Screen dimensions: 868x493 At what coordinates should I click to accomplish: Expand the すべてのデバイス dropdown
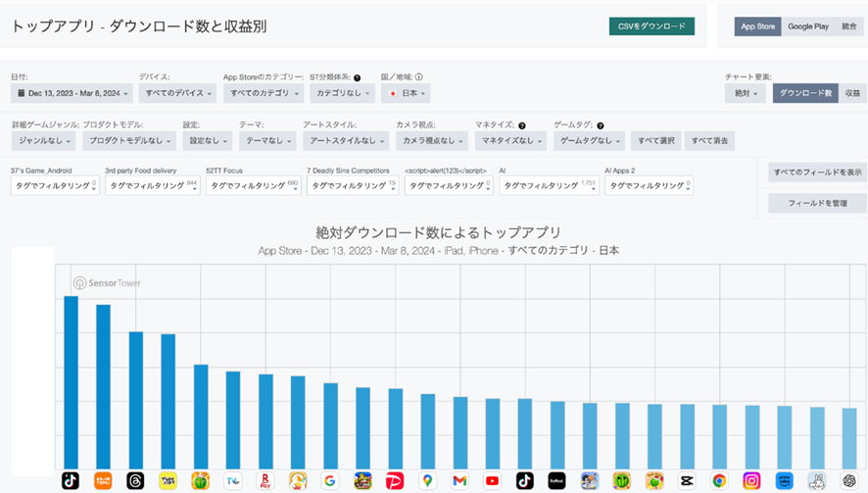[176, 93]
